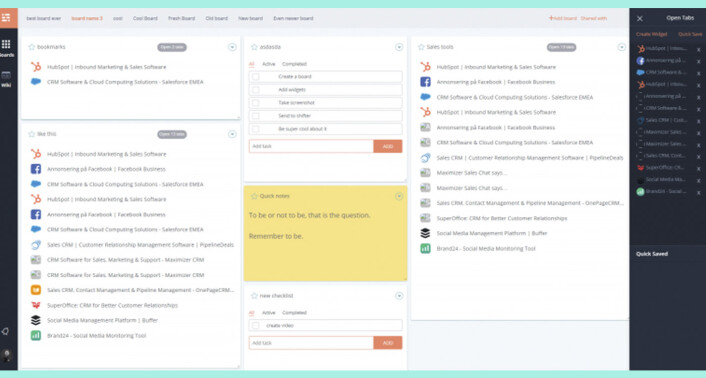The width and height of the screenshot is (706, 378).
Task: Open Sales tools widget dropdown menu
Action: click(621, 47)
